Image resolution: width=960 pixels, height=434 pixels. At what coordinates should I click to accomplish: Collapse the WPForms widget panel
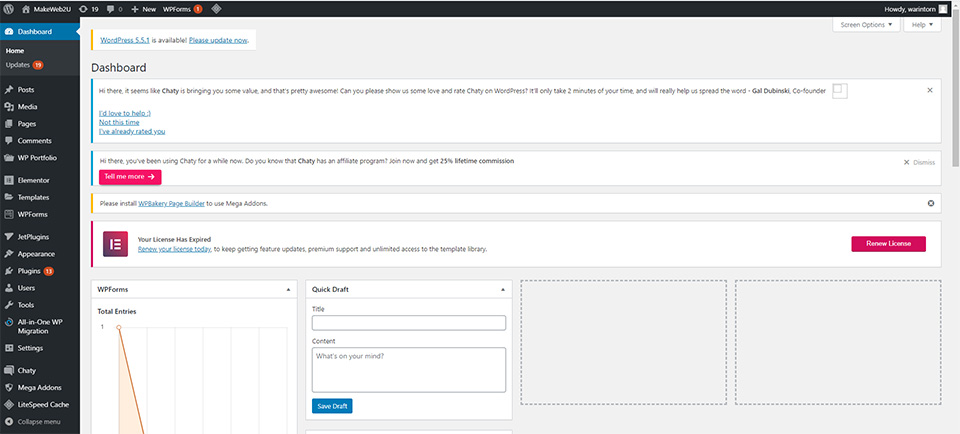(x=289, y=289)
